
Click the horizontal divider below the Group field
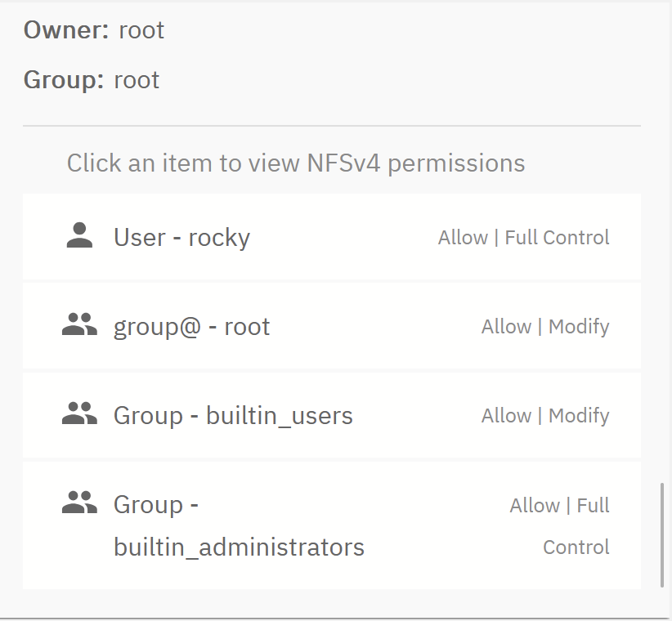point(331,127)
